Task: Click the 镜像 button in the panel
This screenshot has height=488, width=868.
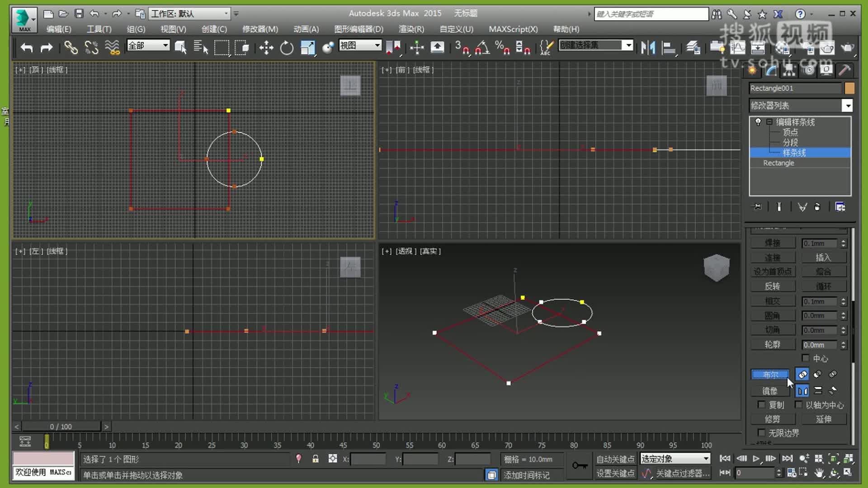Action: pyautogui.click(x=770, y=391)
